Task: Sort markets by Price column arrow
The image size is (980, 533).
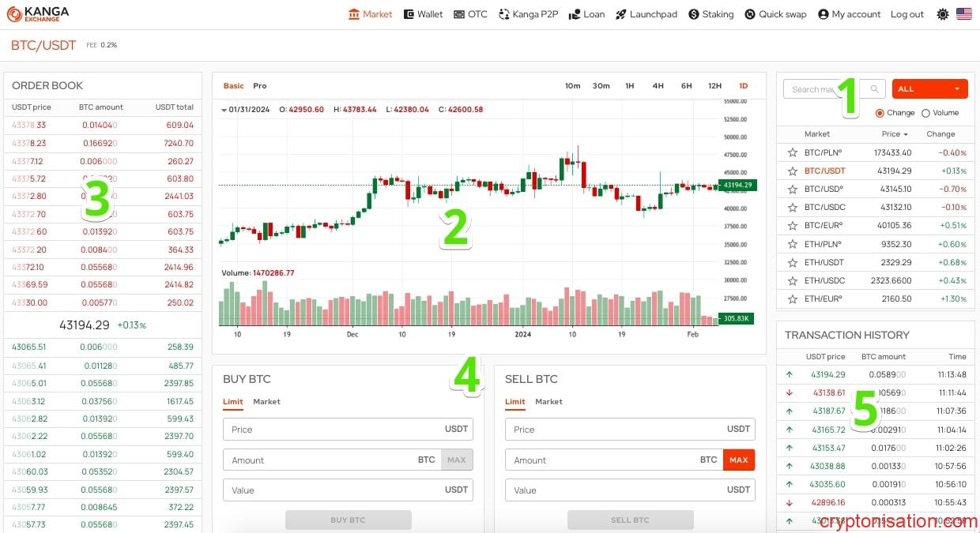Action: (x=906, y=134)
